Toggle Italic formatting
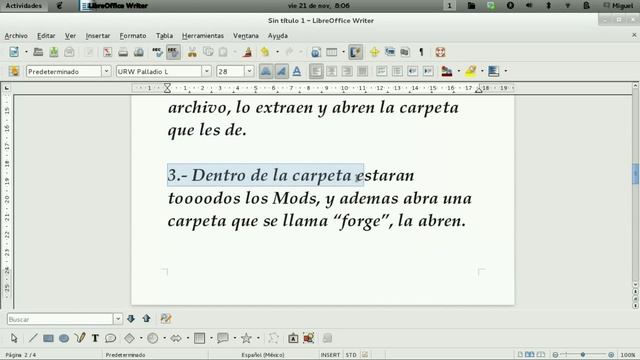Viewport: 640px width, 360px height. click(x=281, y=71)
